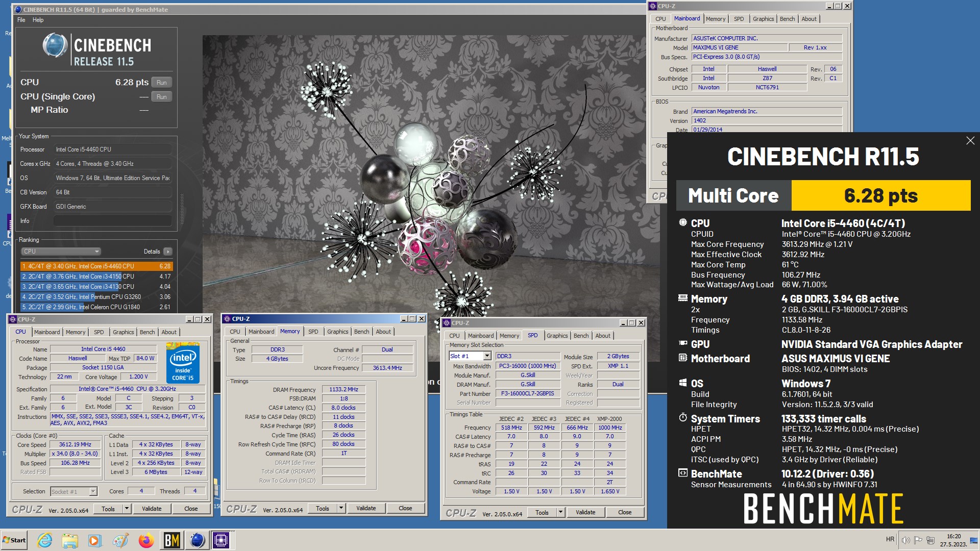Run the CPU multi-core benchmark
Screen dimensions: 980x551
(161, 82)
